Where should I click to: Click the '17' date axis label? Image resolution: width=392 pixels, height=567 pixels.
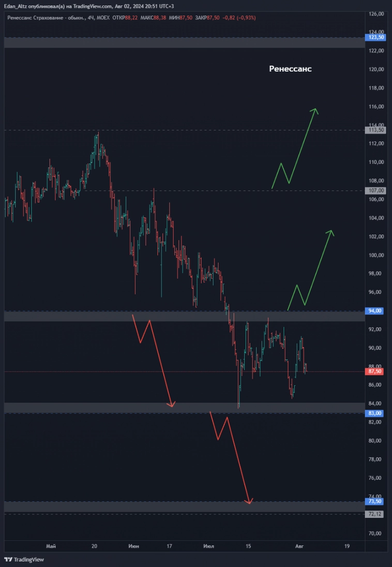pyautogui.click(x=170, y=546)
